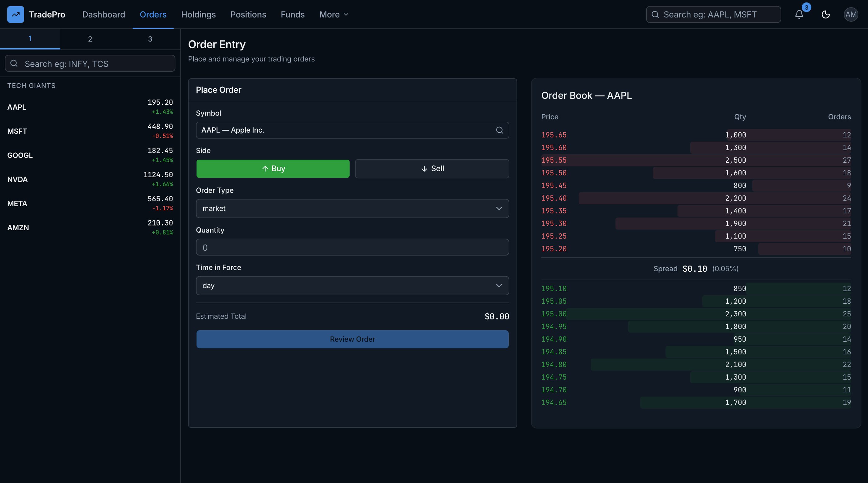Select META in the watchlist
Image resolution: width=868 pixels, height=483 pixels.
point(90,204)
